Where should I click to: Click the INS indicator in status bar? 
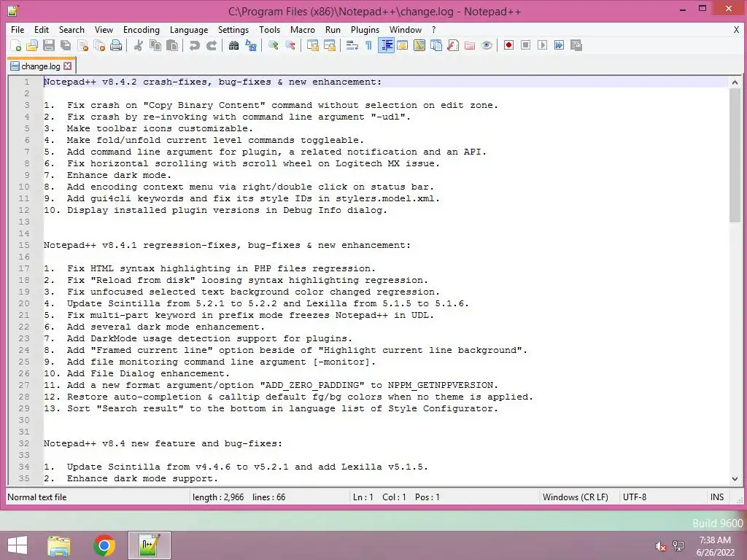pyautogui.click(x=717, y=497)
